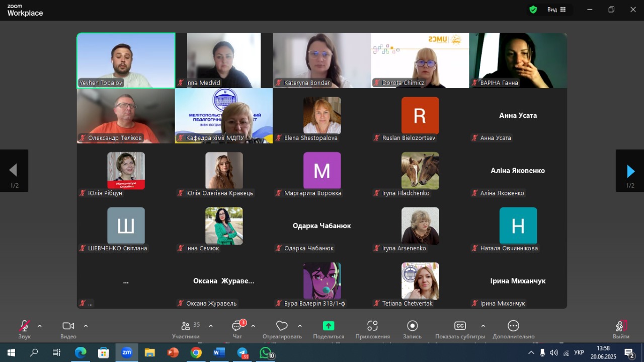Expand caption options arrow beside CC
The height and width of the screenshot is (362, 644).
click(x=483, y=326)
